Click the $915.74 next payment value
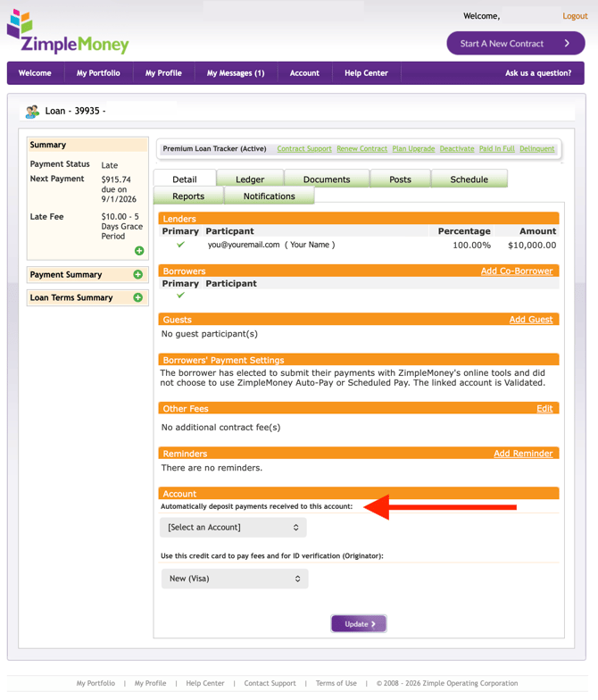This screenshot has height=700, width=598. point(116,179)
